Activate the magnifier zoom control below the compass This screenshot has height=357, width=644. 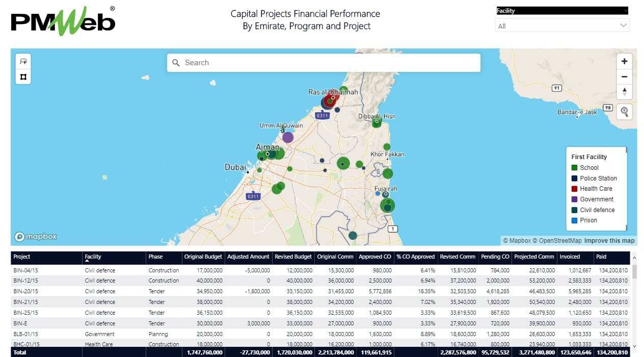pyautogui.click(x=624, y=112)
